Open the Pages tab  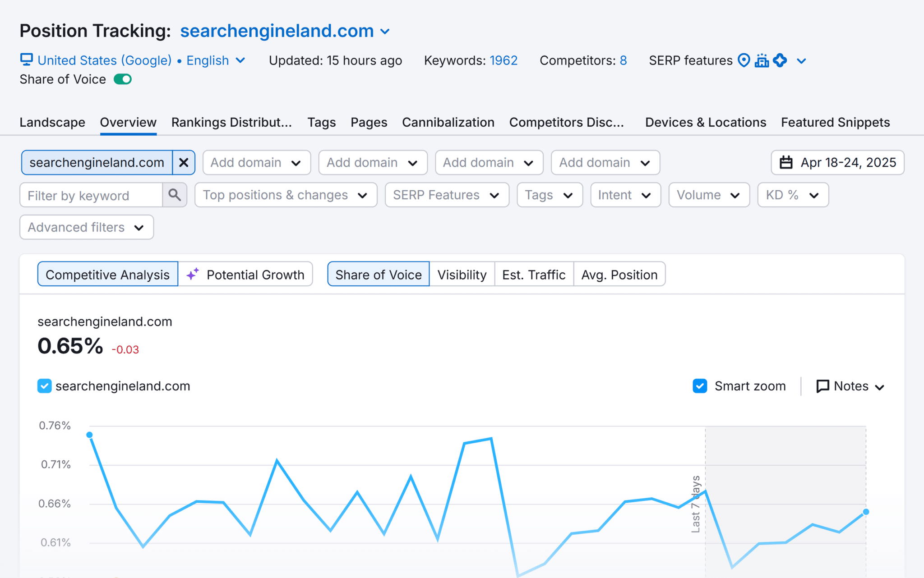coord(369,122)
